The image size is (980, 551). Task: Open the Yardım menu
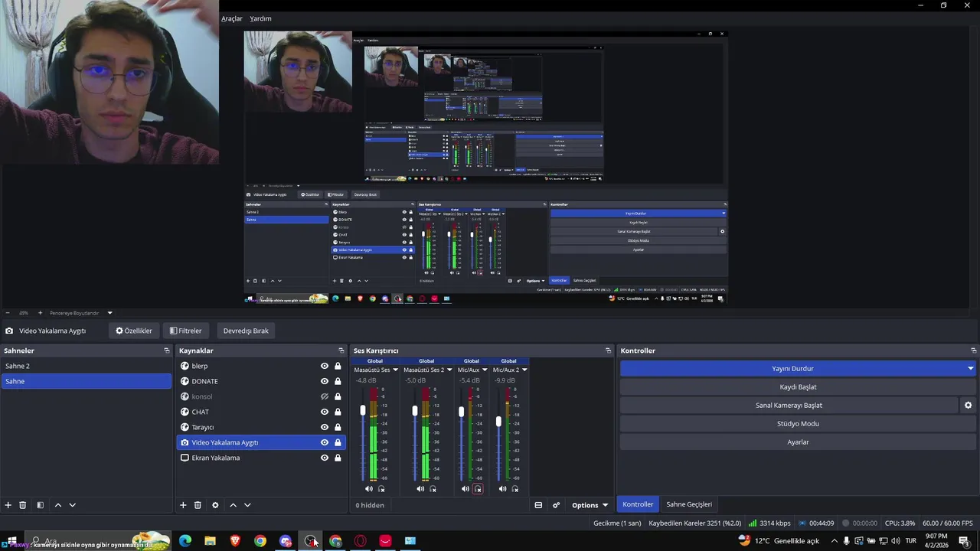261,18
